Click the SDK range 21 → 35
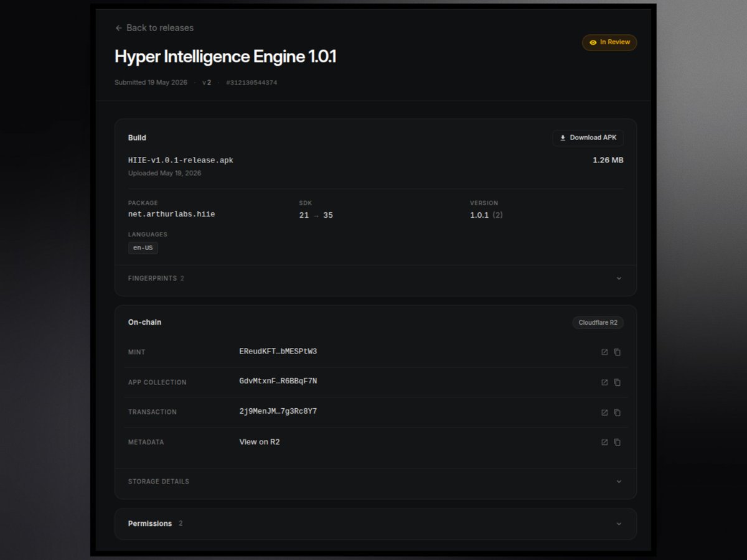747x560 pixels. (x=316, y=215)
